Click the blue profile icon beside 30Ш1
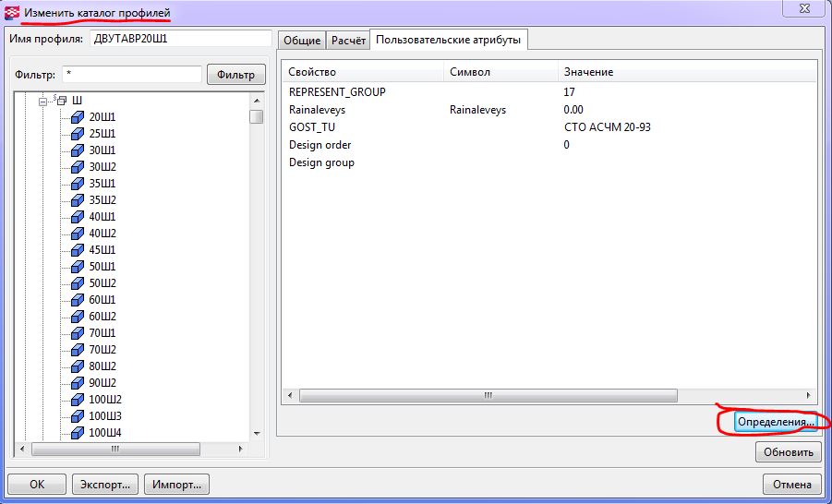 tap(78, 150)
